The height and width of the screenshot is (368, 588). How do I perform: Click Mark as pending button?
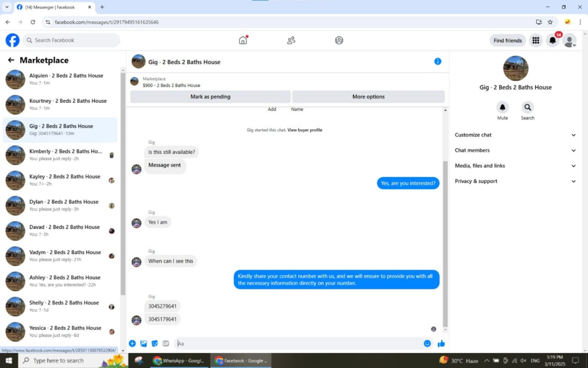pyautogui.click(x=210, y=97)
